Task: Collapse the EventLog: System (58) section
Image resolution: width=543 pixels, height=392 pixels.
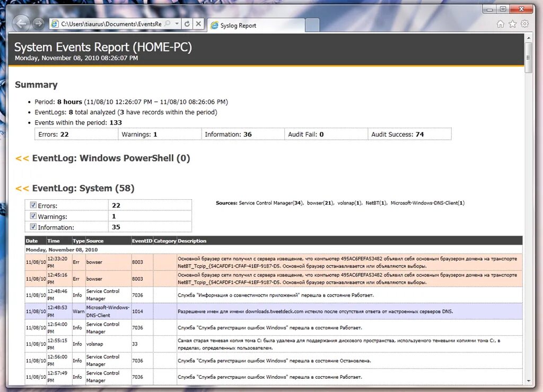Action: [x=22, y=189]
